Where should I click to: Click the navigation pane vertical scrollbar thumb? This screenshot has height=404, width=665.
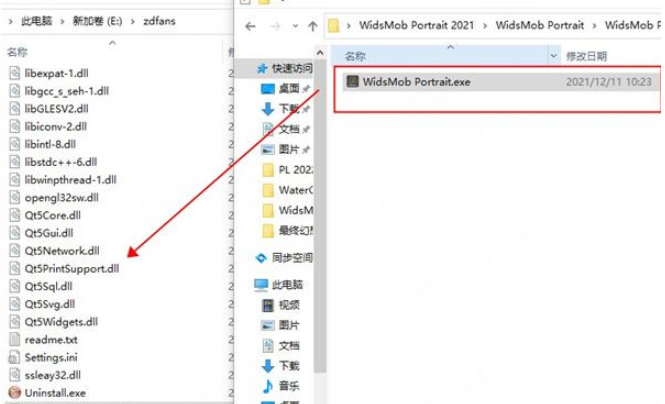point(320,216)
